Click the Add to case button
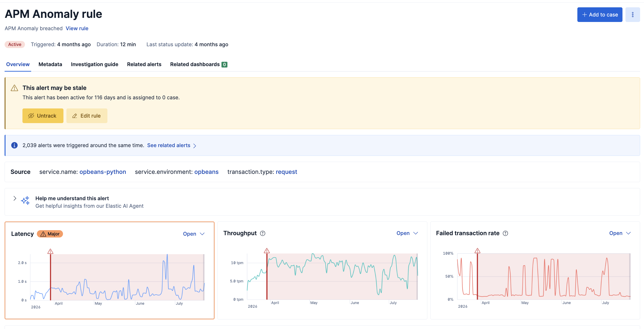The width and height of the screenshot is (644, 329). tap(600, 15)
